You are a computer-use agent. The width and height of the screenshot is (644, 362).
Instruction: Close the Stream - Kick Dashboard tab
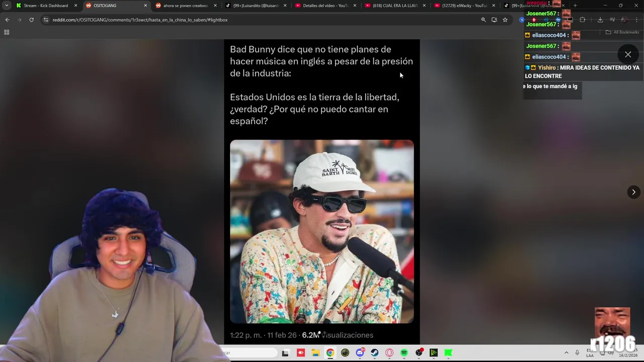(x=76, y=6)
